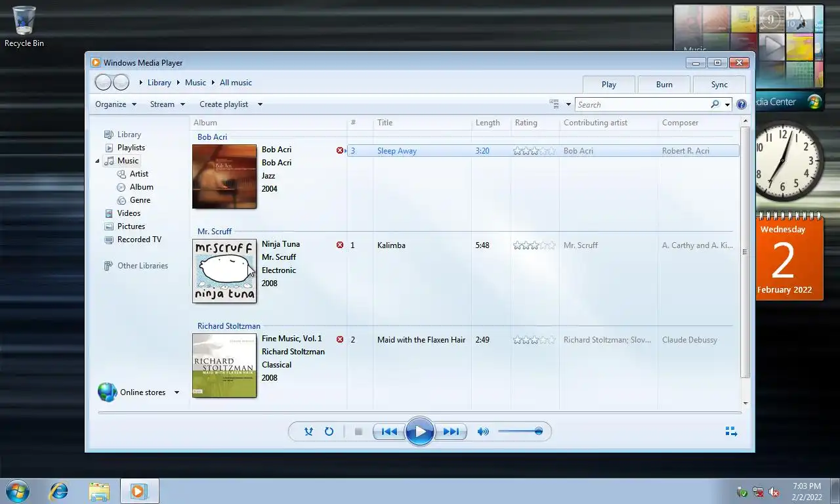Click the Back navigation button
The image size is (840, 504).
point(103,82)
